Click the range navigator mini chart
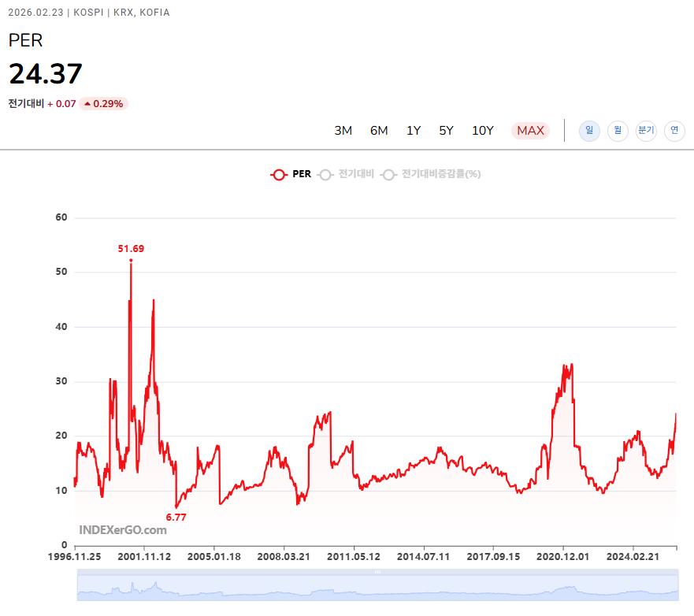Viewport: 694px width, 616px height. point(377,588)
